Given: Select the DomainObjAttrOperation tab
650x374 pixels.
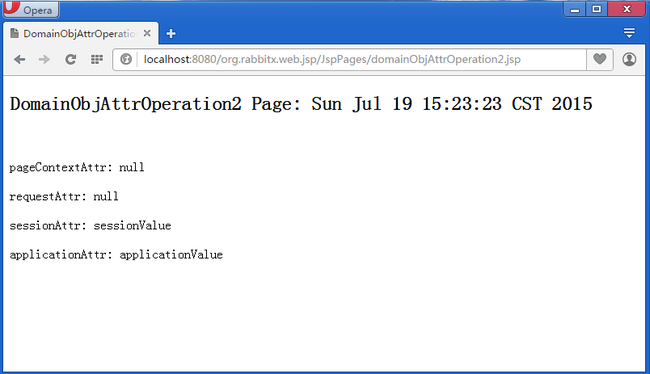Looking at the screenshot, I should click(x=81, y=34).
